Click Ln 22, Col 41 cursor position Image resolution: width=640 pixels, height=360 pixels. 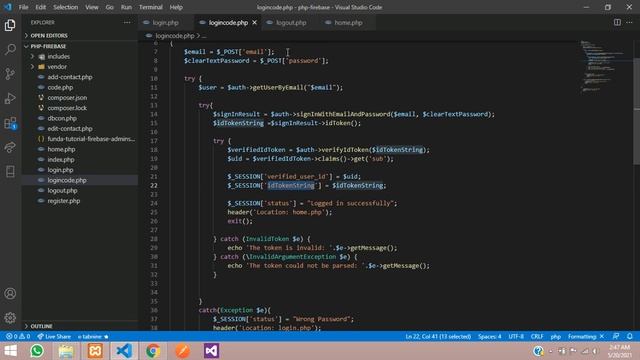pyautogui.click(x=438, y=337)
